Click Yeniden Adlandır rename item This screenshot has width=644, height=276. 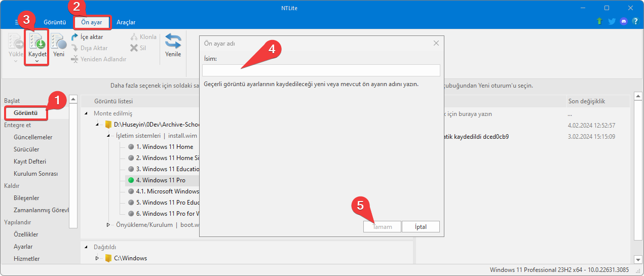(98, 59)
